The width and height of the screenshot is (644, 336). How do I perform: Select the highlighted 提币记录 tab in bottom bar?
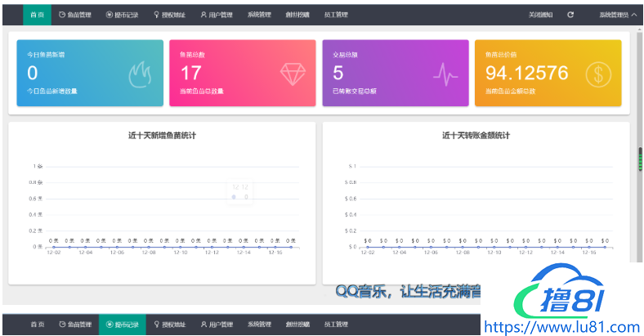pos(121,325)
